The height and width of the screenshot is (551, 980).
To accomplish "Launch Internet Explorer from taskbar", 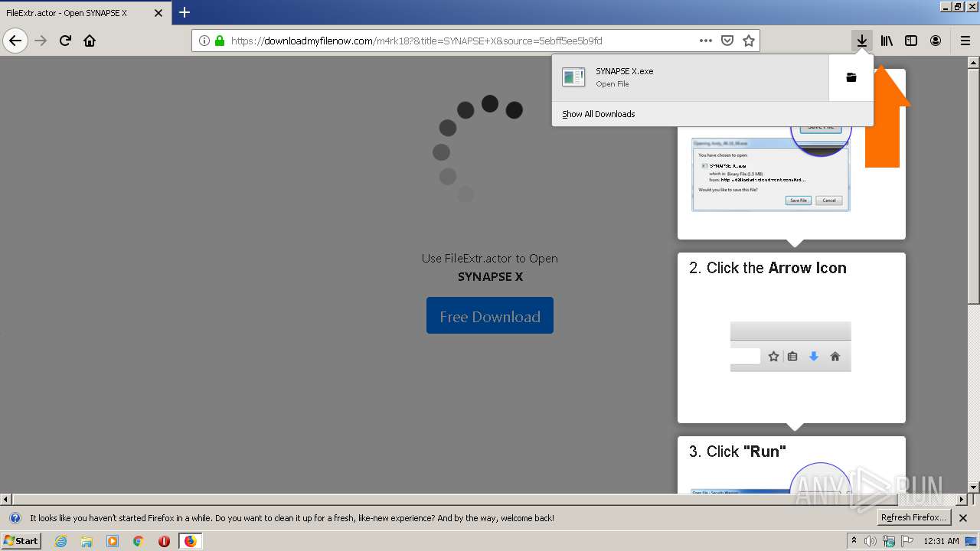I will [60, 541].
